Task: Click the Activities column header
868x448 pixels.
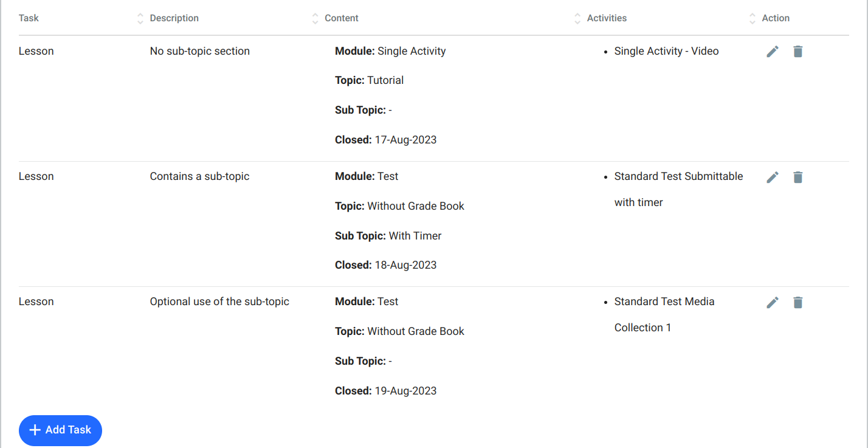Action: (606, 18)
